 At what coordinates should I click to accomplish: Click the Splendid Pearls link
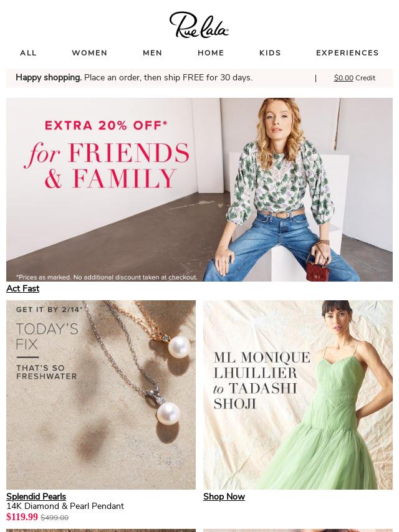point(36,496)
